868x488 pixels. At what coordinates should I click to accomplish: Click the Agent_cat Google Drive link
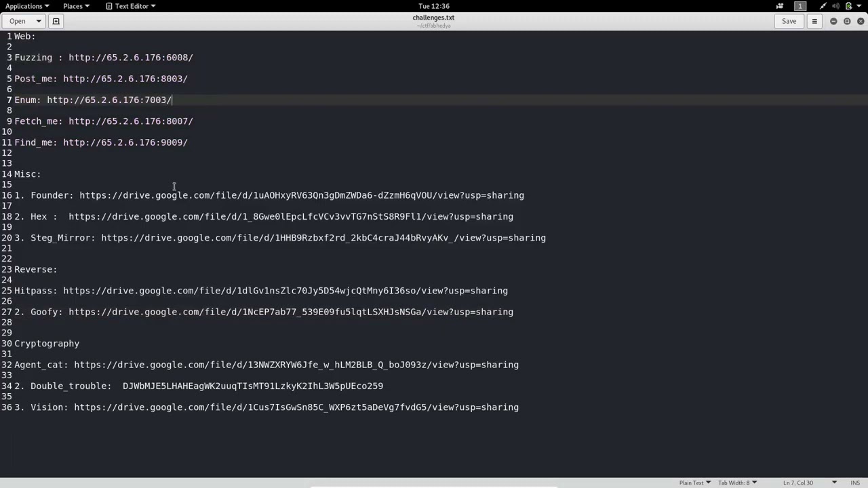(296, 365)
